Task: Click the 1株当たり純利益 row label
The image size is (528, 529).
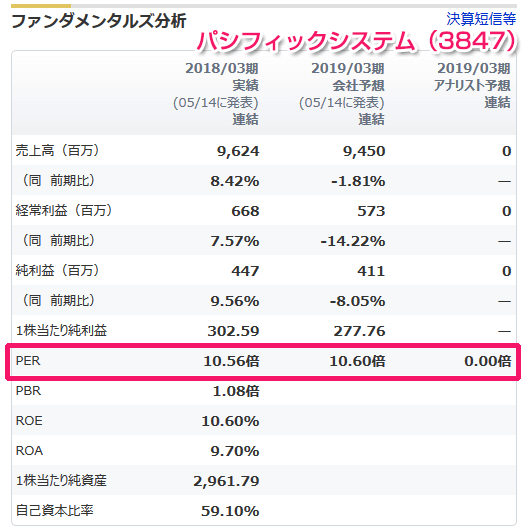Action: [61, 330]
